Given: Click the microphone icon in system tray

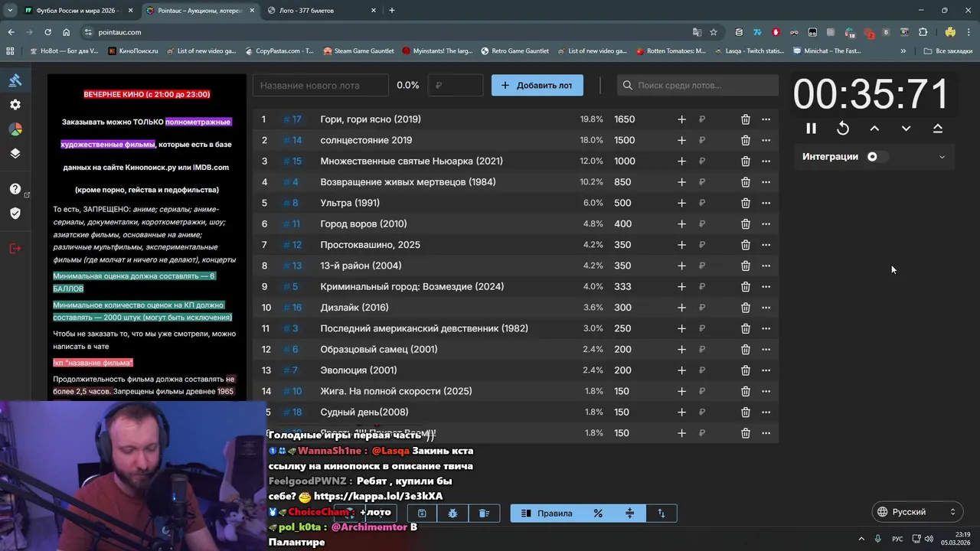Looking at the screenshot, I should pyautogui.click(x=878, y=539).
